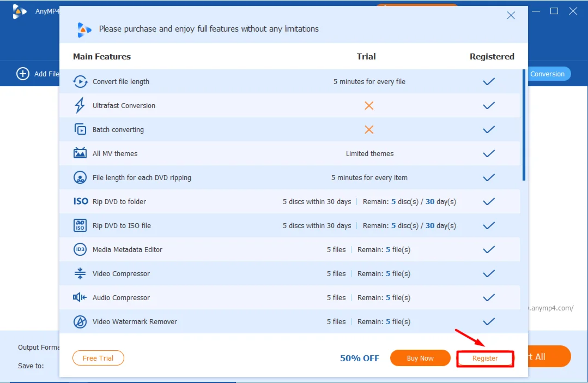Click the Registered checkmark for Media Metadata Editor
The width and height of the screenshot is (588, 383).
pos(489,250)
